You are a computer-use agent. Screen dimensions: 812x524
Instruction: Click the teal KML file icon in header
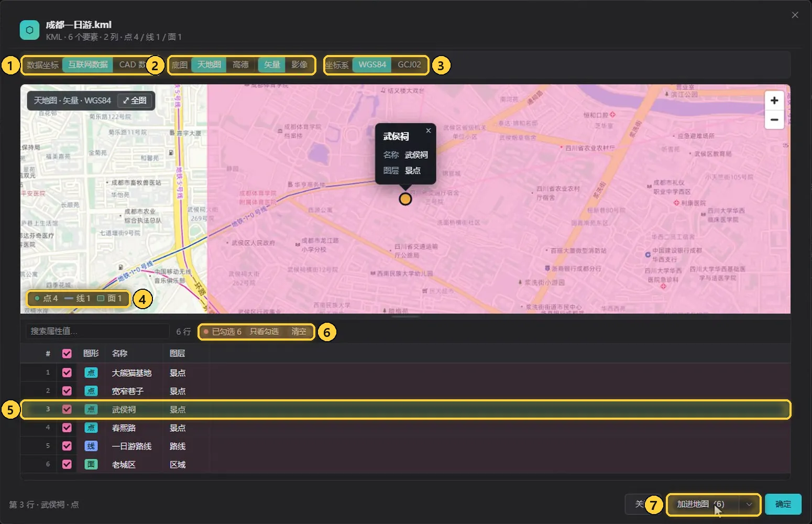point(29,30)
